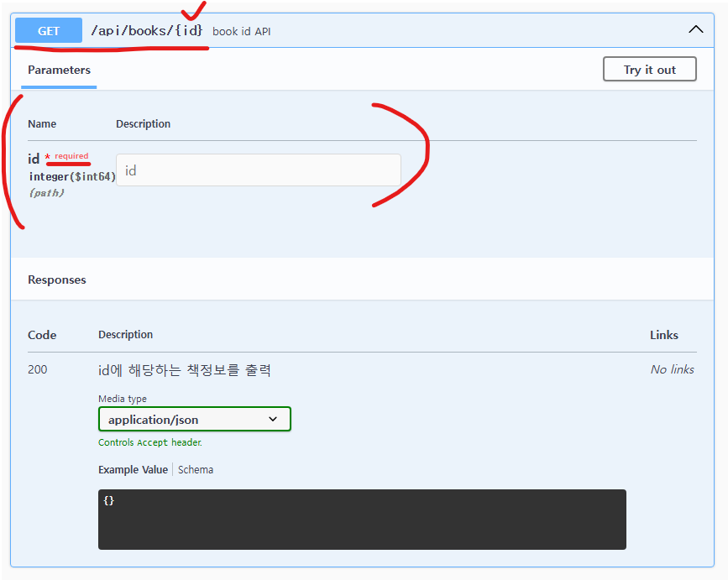Click the Links column header

(x=664, y=335)
